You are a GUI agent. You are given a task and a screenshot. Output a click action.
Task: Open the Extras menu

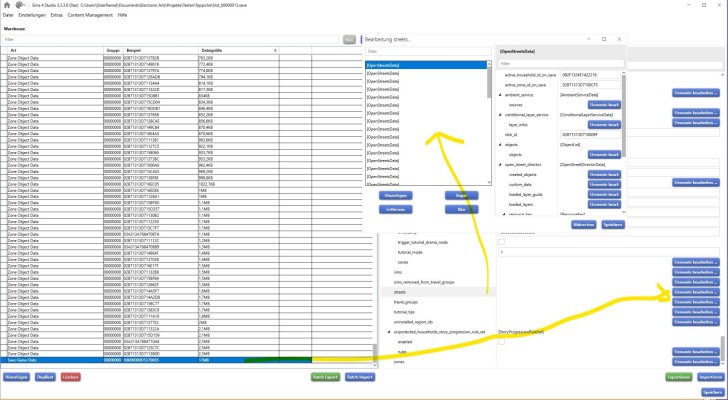[x=57, y=15]
